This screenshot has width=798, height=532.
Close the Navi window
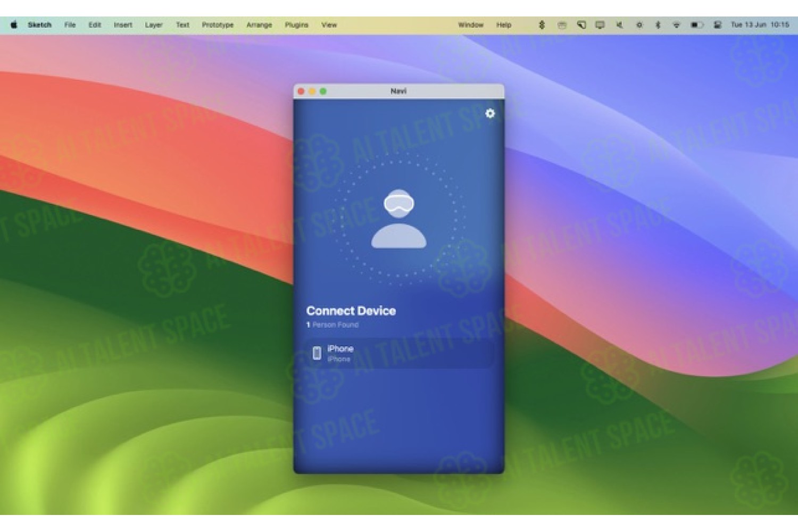click(x=301, y=92)
